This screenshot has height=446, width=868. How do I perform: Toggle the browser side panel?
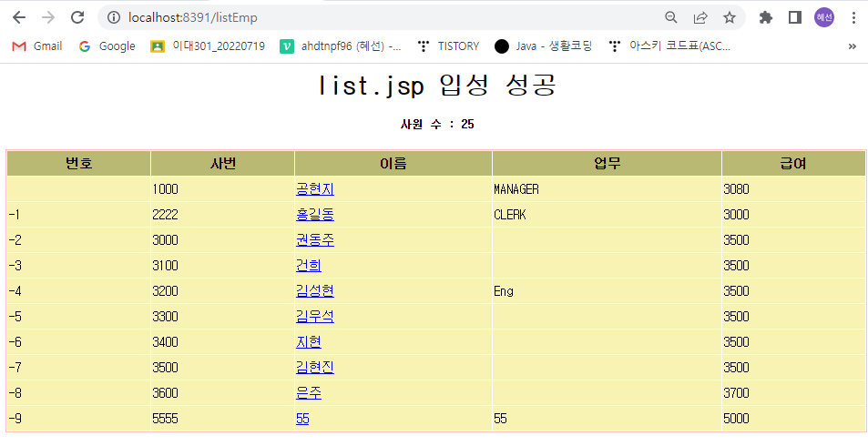(795, 17)
